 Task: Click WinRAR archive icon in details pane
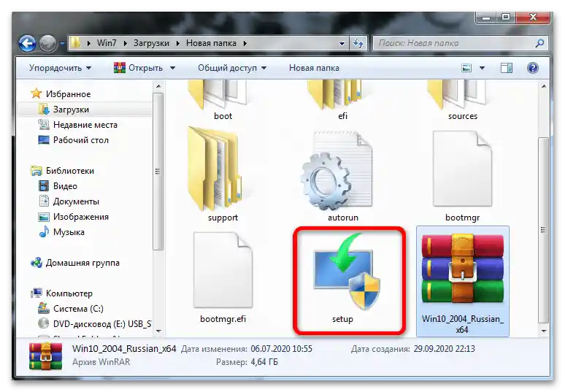[45, 356]
